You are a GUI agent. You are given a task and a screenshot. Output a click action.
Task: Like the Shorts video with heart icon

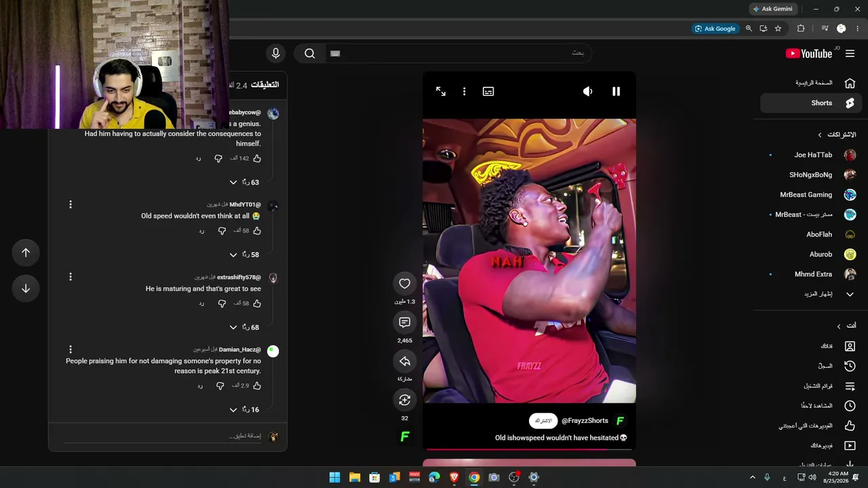tap(405, 283)
